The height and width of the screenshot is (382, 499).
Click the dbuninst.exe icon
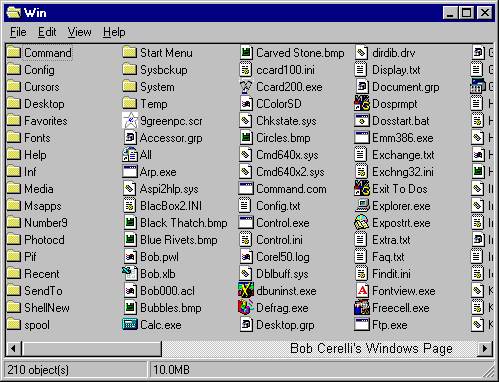coord(246,290)
